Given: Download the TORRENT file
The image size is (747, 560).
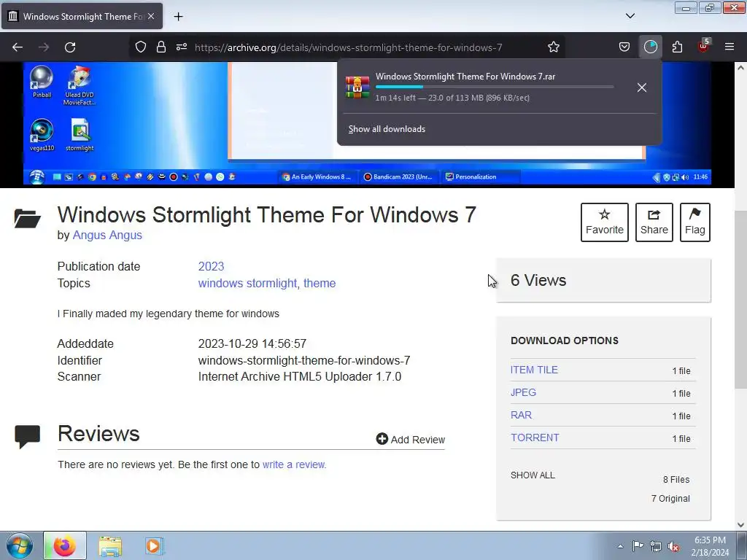Looking at the screenshot, I should (x=535, y=437).
